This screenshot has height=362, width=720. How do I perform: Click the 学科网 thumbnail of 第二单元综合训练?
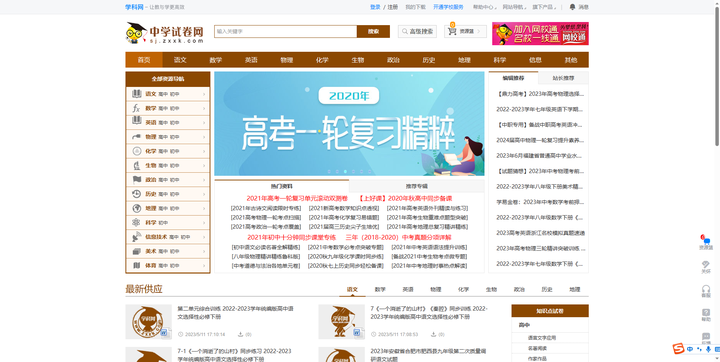pyautogui.click(x=148, y=322)
